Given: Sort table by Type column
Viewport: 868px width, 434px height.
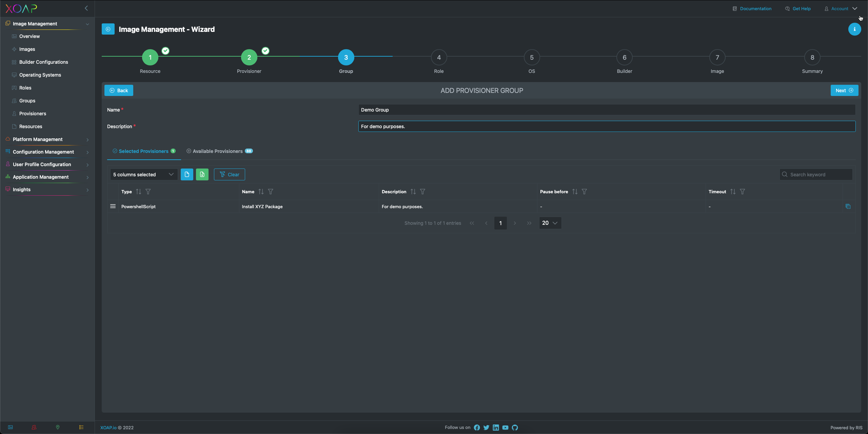Looking at the screenshot, I should (138, 192).
